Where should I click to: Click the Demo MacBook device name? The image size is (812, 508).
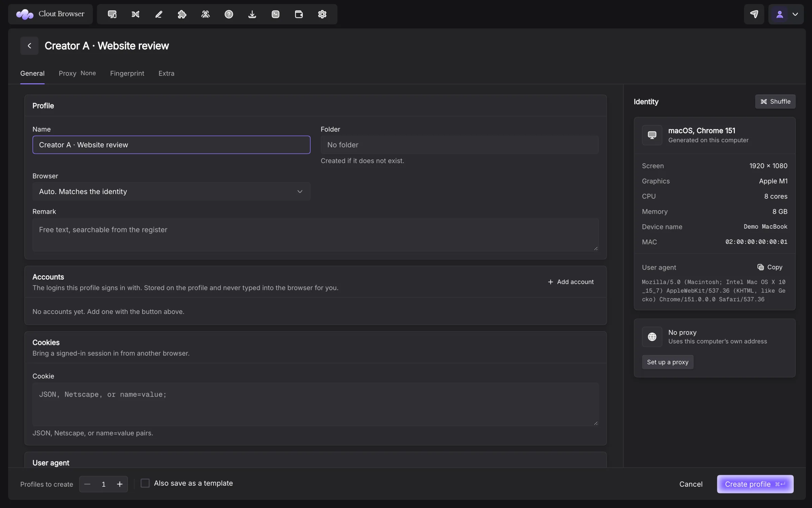(765, 227)
